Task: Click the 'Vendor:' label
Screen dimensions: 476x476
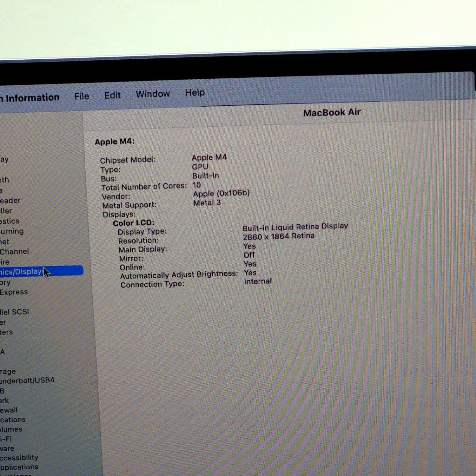Action: pyautogui.click(x=116, y=196)
